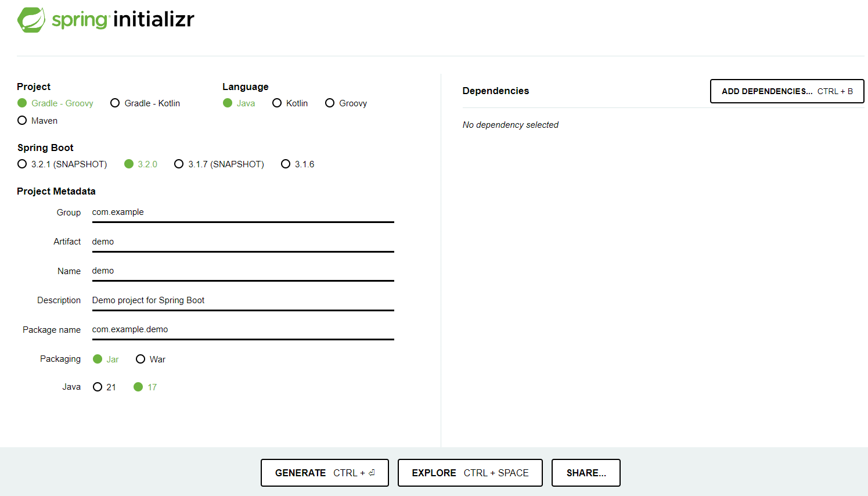
Task: Click the Project section heading
Action: (34, 87)
